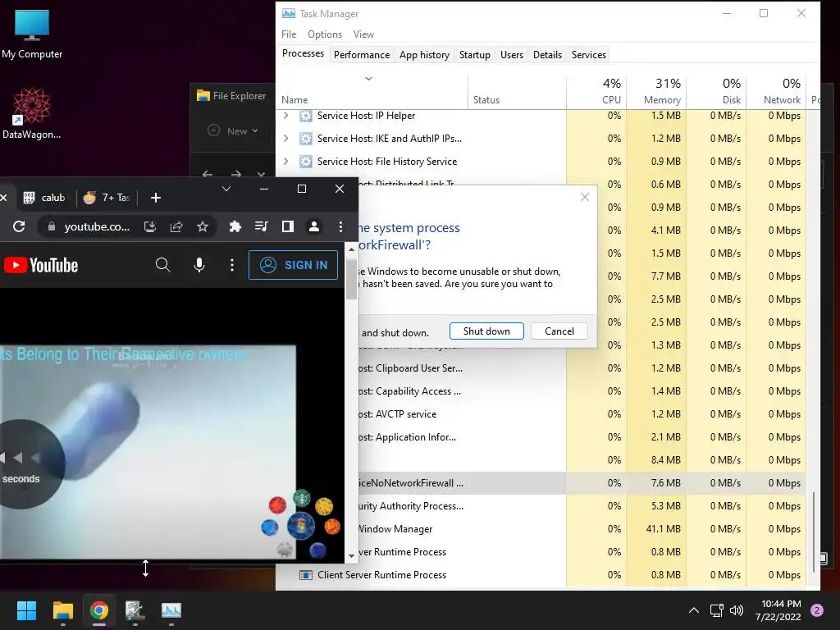This screenshot has height=630, width=840.
Task: Show hidden tray icons chevron
Action: click(x=694, y=610)
